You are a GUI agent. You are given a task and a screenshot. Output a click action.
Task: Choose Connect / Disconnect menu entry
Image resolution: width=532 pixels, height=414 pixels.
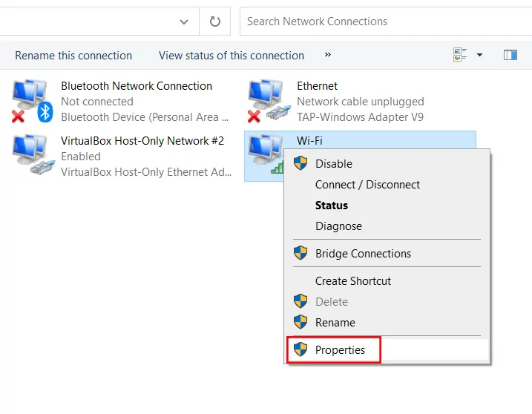387,185
